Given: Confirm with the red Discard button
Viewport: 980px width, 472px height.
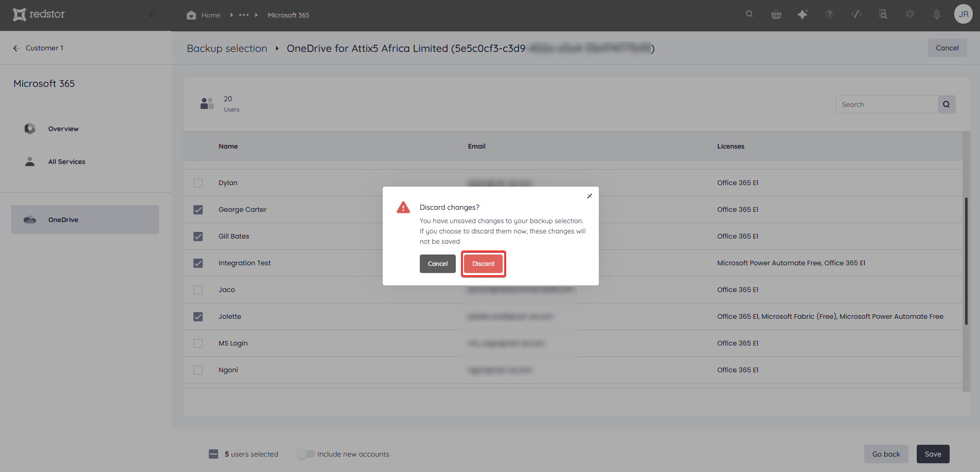Looking at the screenshot, I should click(483, 264).
